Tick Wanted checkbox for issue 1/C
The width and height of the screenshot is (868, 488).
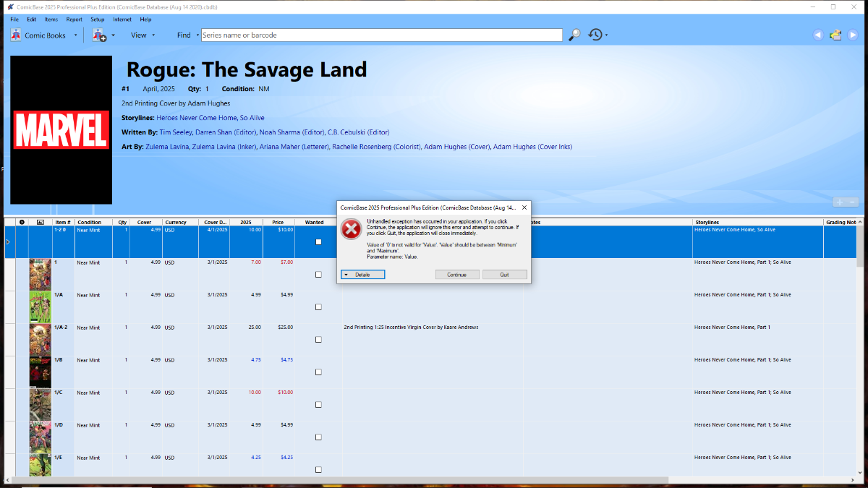click(318, 405)
